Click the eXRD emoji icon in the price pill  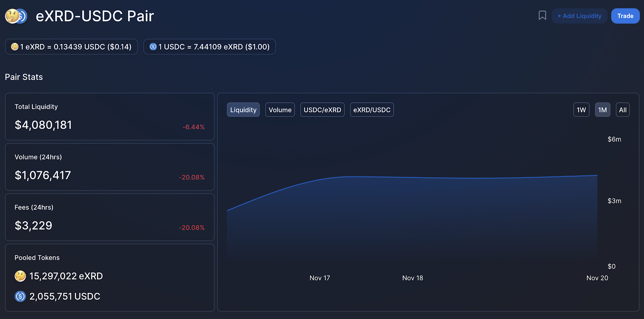(15, 47)
